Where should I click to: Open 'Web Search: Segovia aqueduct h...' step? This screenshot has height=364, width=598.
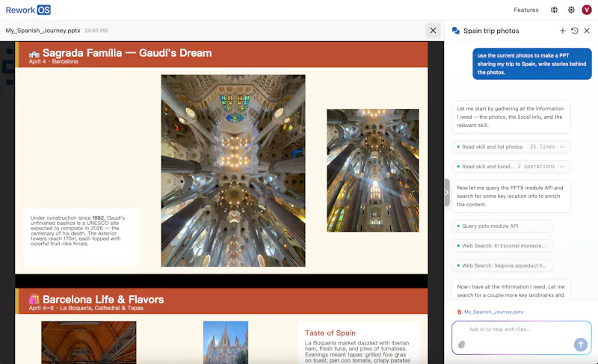coord(502,265)
